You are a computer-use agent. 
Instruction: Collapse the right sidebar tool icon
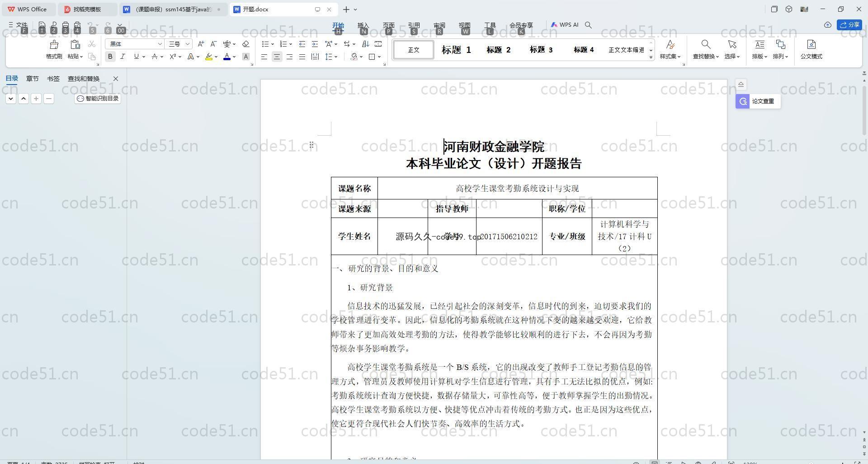(x=741, y=85)
